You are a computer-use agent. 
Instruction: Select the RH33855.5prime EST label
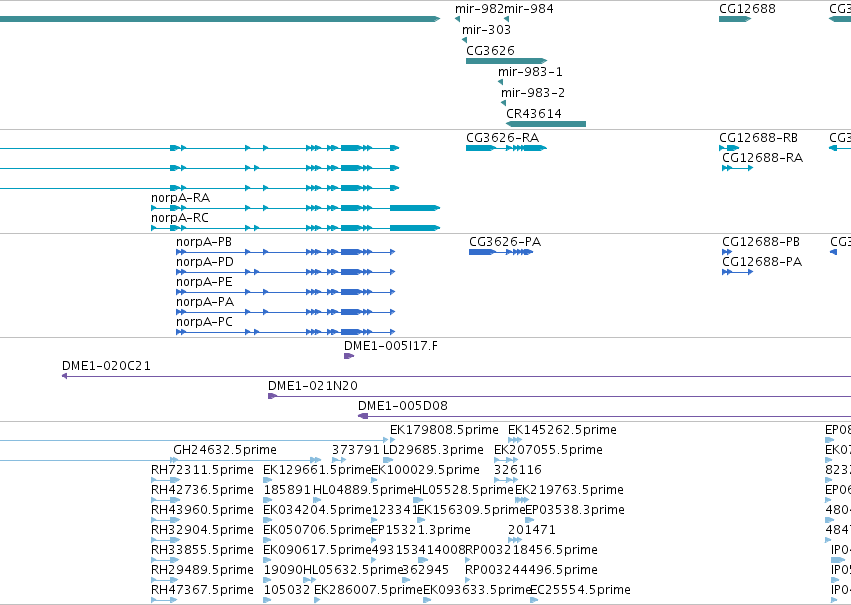coord(202,550)
